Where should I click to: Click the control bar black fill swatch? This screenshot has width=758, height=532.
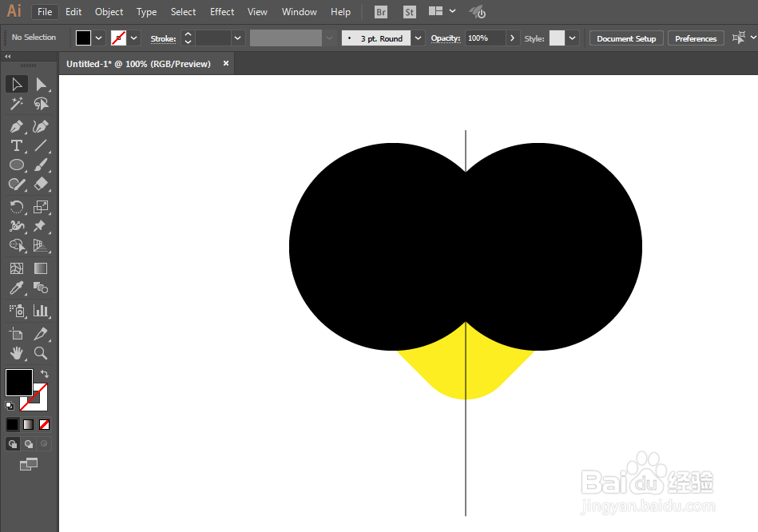click(x=83, y=38)
